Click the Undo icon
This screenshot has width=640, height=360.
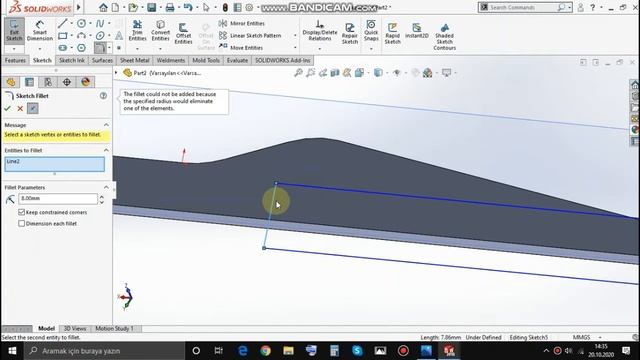pyautogui.click(x=188, y=7)
